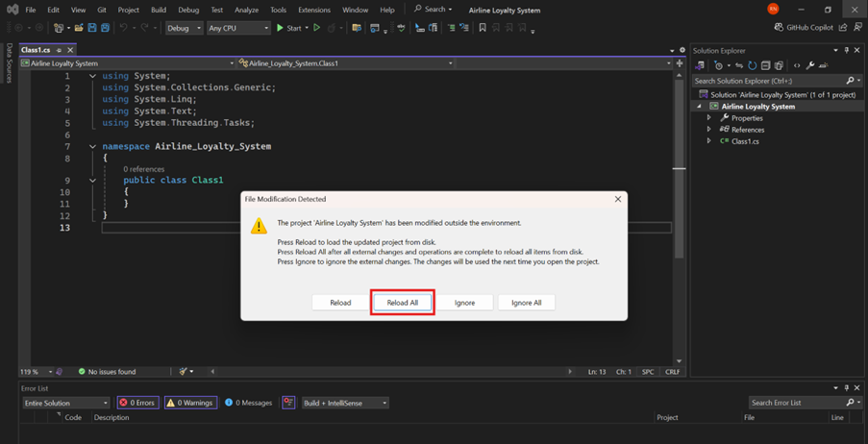Viewport: 868px width, 444px height.
Task: Click the Reload All button
Action: coord(402,303)
